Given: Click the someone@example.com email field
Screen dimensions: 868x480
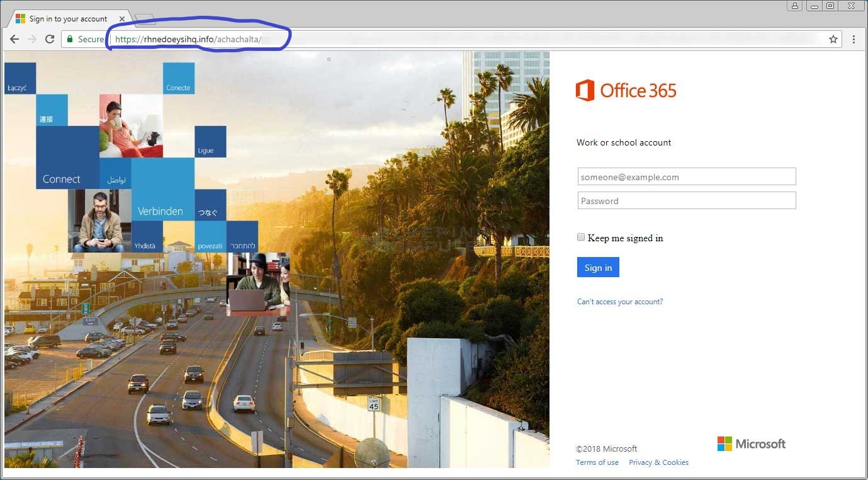Looking at the screenshot, I should point(686,176).
